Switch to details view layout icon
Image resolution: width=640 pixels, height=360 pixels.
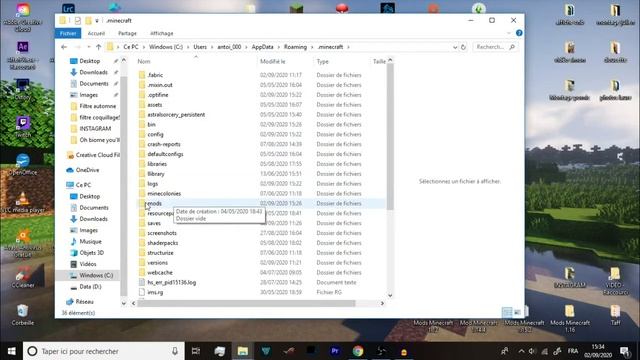507,313
